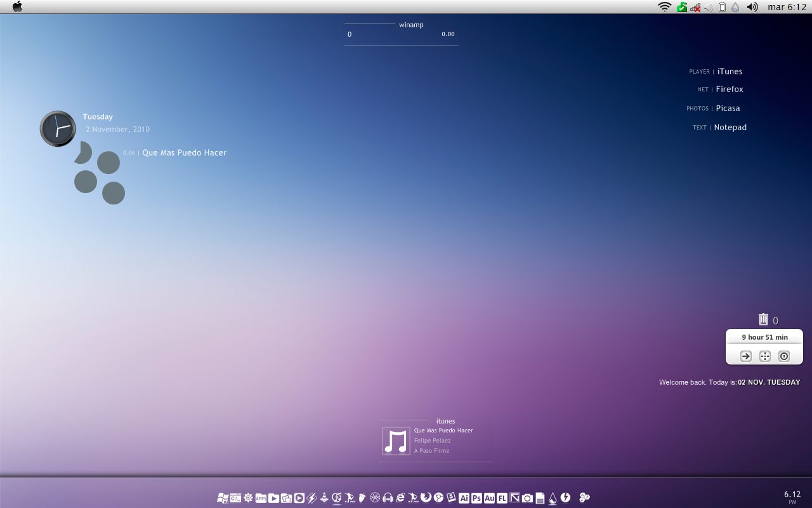Click the power shutdown button in uptime widget

784,356
